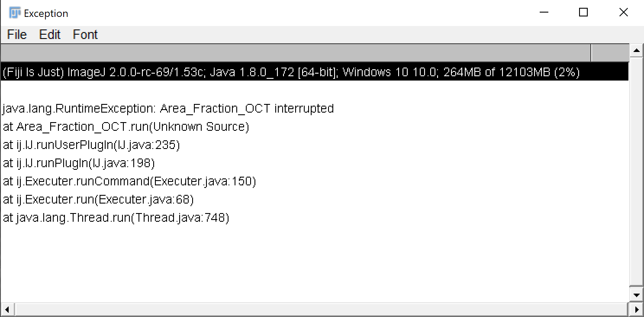
Task: Select the runUserPlugIn stack trace line
Action: [91, 145]
